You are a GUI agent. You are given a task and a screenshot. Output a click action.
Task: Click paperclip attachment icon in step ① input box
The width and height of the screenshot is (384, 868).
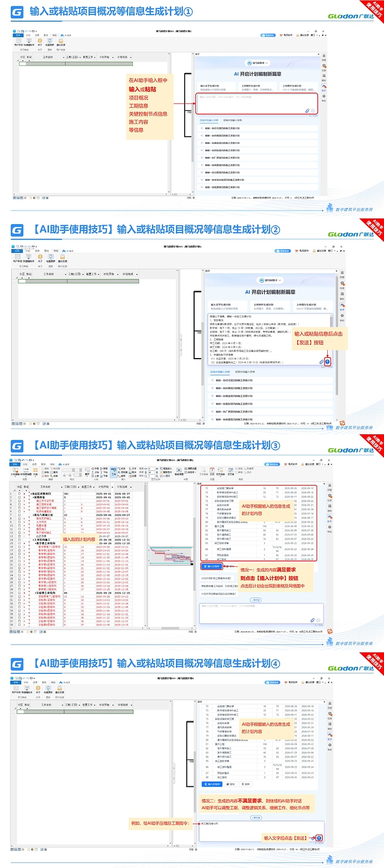coord(306,111)
